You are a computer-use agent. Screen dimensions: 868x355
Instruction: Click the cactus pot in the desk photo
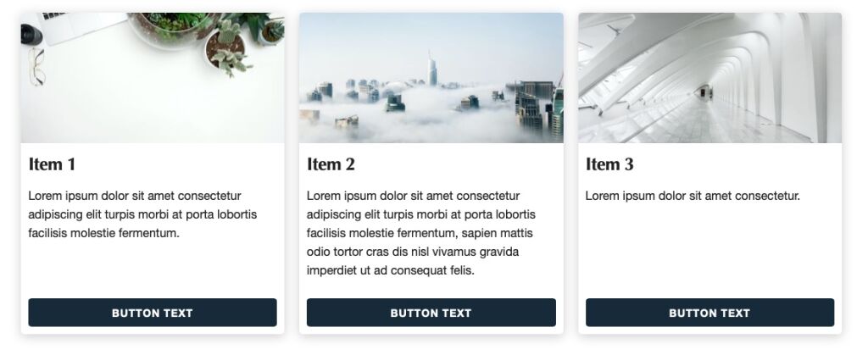point(227,48)
